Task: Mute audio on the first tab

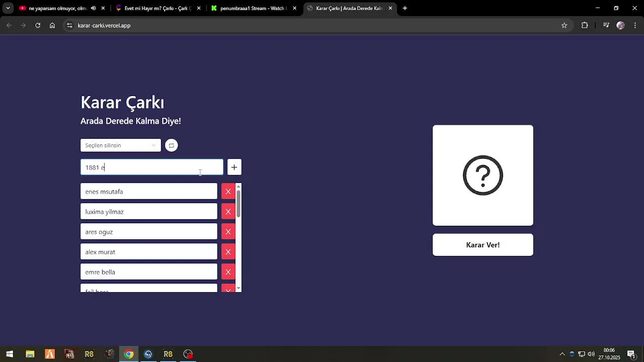Action: click(93, 8)
